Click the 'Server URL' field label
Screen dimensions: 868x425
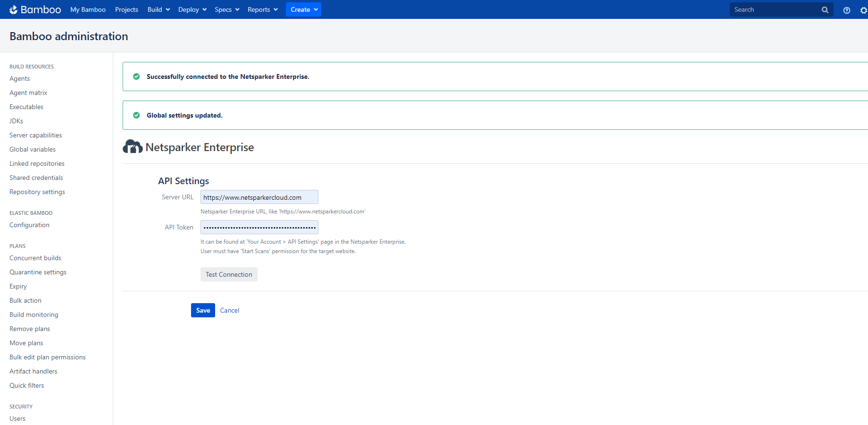[x=177, y=197]
